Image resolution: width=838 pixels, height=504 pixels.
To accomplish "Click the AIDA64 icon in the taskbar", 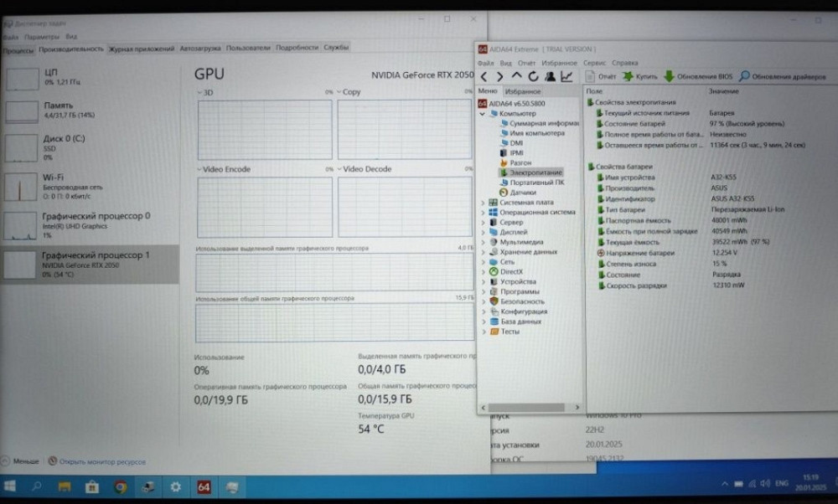I will click(204, 486).
